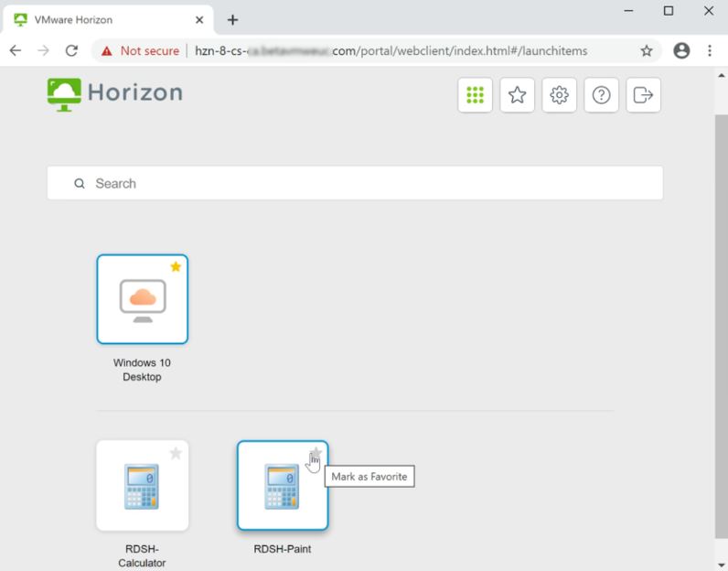This screenshot has width=728, height=571.
Task: Show favorites using the header star button
Action: coord(518,95)
